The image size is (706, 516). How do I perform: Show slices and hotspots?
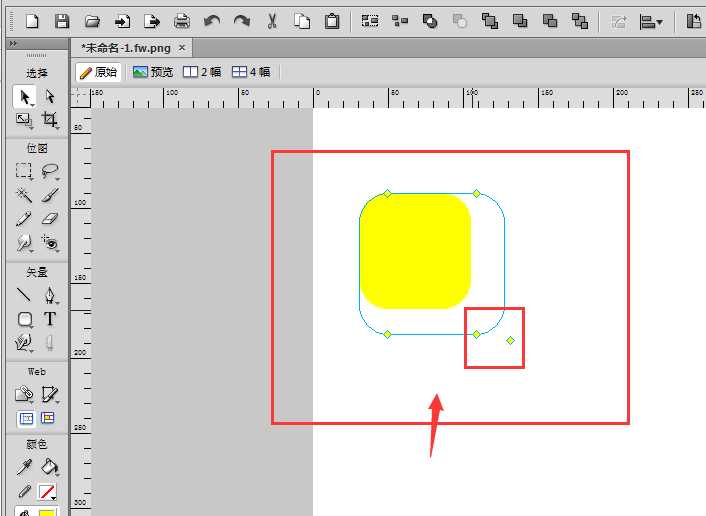[x=48, y=418]
